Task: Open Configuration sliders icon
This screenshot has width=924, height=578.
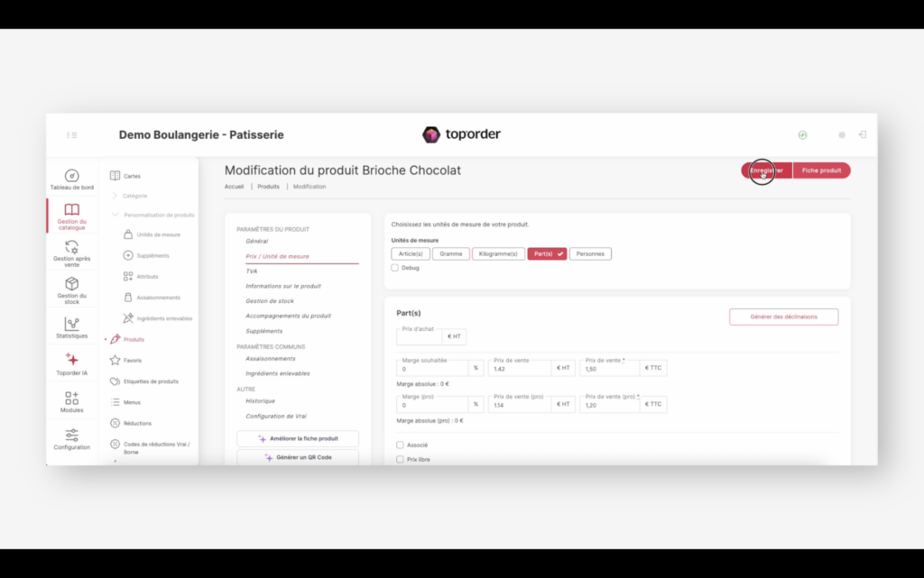Action: [71, 435]
